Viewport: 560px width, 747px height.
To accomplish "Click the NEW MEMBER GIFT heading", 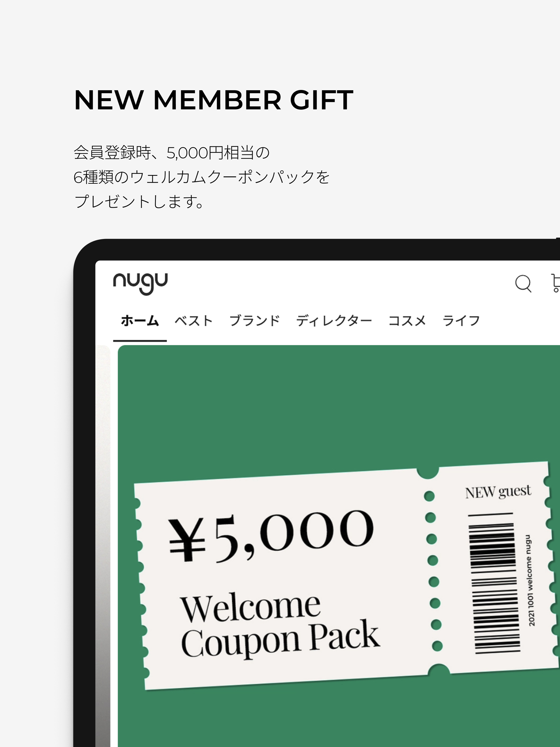I will coord(214,100).
